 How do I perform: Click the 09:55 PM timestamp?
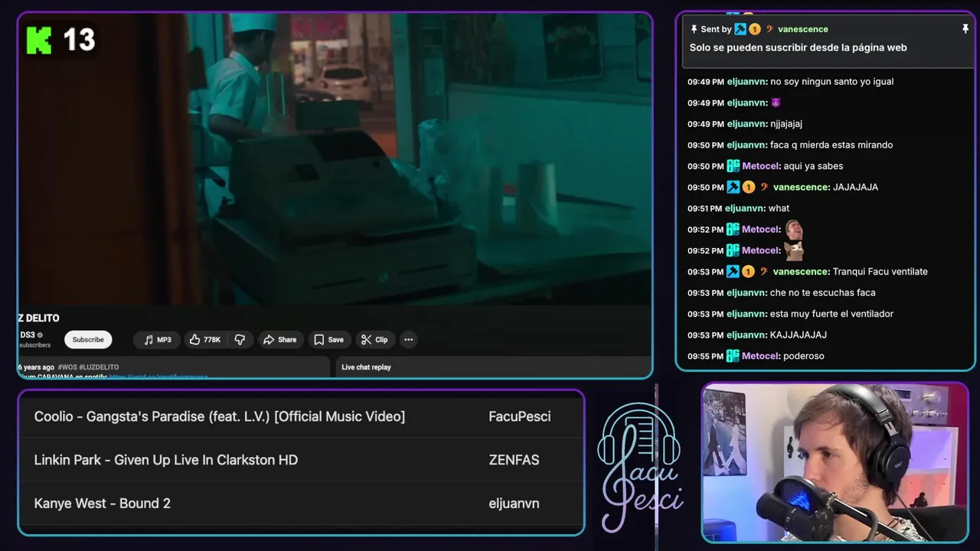pyautogui.click(x=705, y=356)
